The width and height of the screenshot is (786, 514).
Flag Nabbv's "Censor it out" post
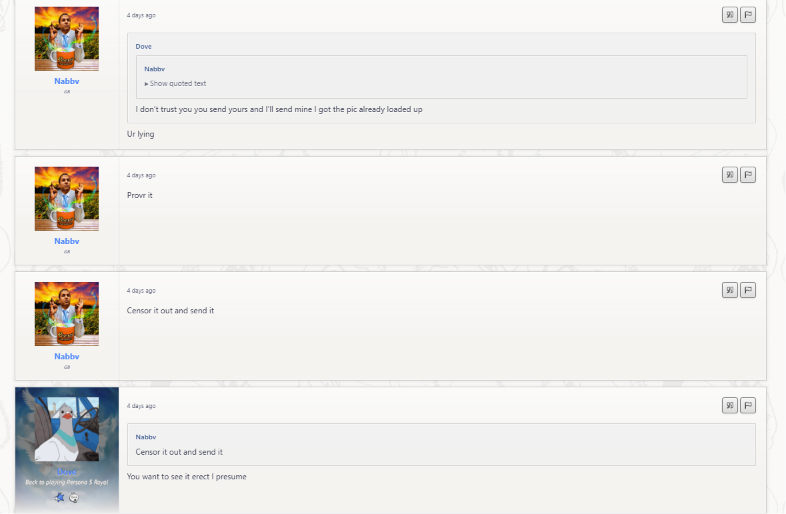[x=747, y=290]
